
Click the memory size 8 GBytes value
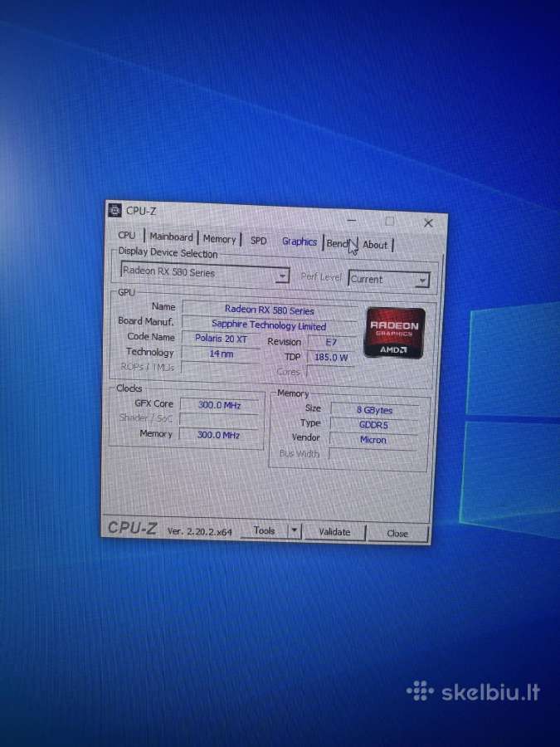click(x=375, y=410)
